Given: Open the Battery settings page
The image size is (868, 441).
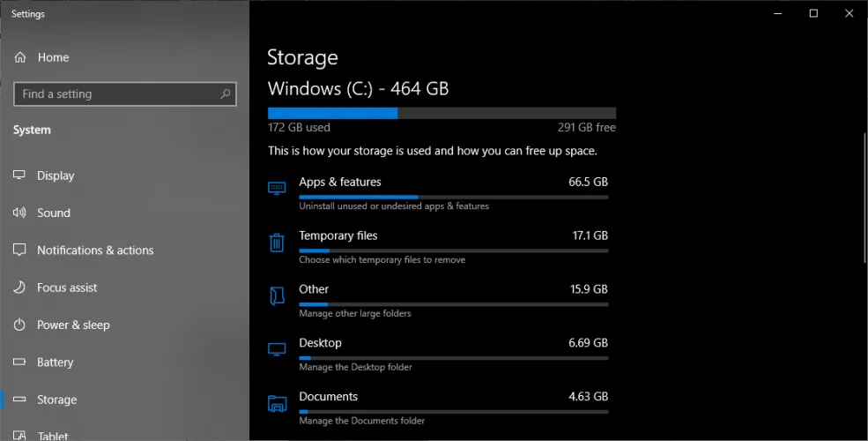Looking at the screenshot, I should 55,363.
